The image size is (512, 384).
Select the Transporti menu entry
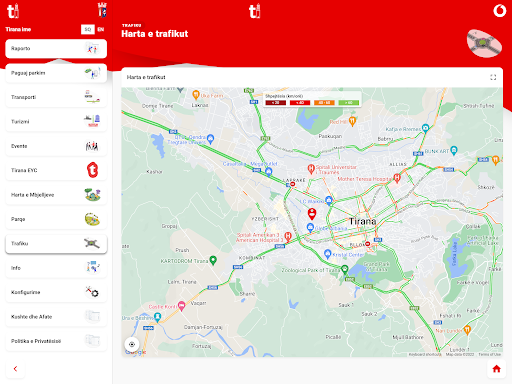56,97
